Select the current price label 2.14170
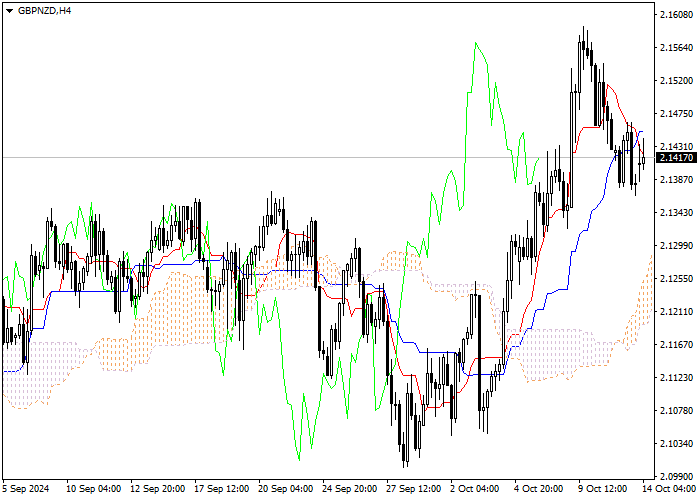The height and width of the screenshot is (500, 700). 676,158
